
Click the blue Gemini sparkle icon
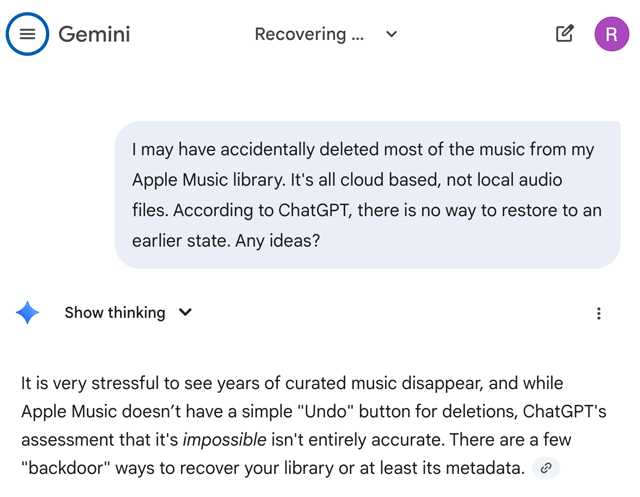28,313
